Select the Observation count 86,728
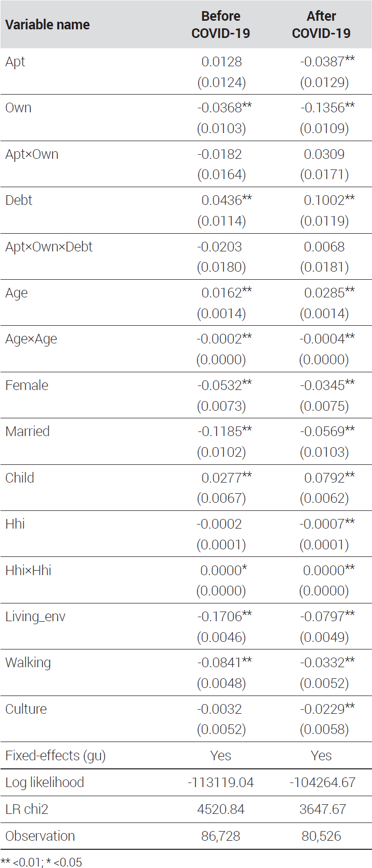This screenshot has height=868, width=372. point(221,836)
